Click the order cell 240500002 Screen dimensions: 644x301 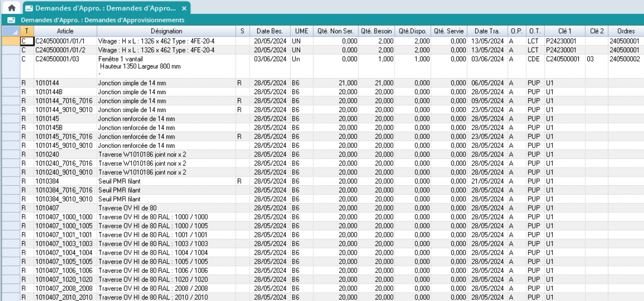[625, 59]
